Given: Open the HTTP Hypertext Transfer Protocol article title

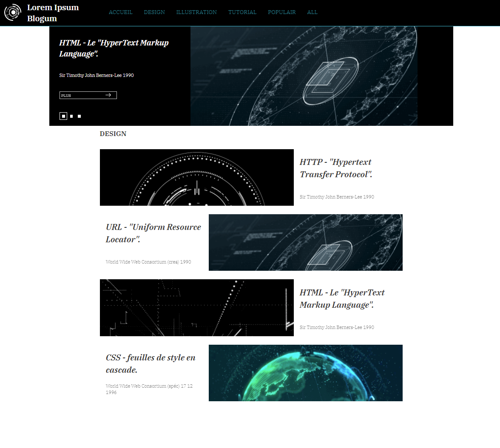Looking at the screenshot, I should click(x=336, y=168).
